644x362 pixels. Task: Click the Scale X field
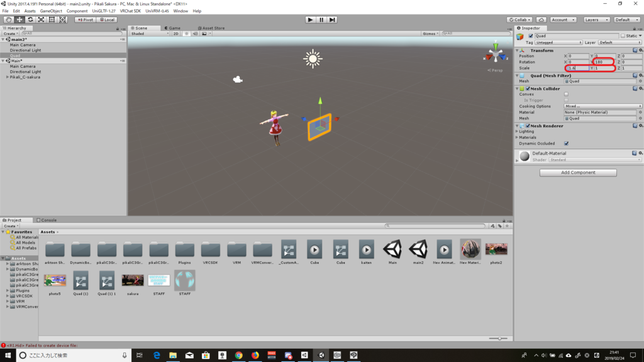click(579, 68)
